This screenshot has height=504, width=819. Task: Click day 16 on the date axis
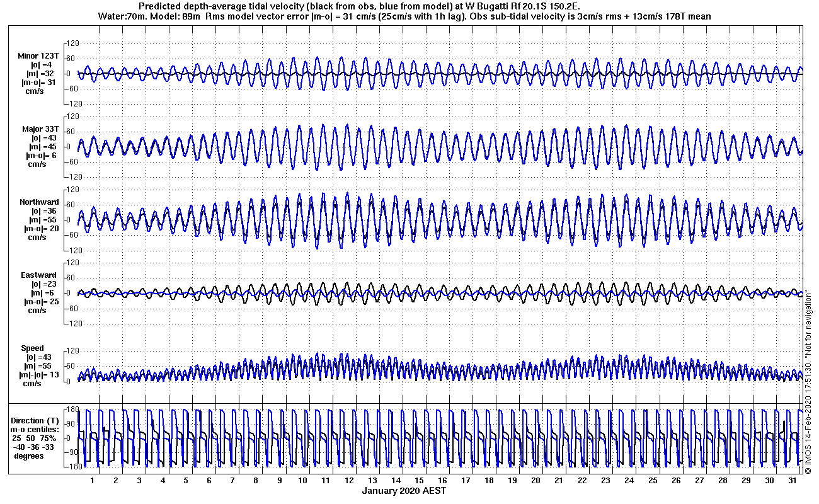coord(442,480)
